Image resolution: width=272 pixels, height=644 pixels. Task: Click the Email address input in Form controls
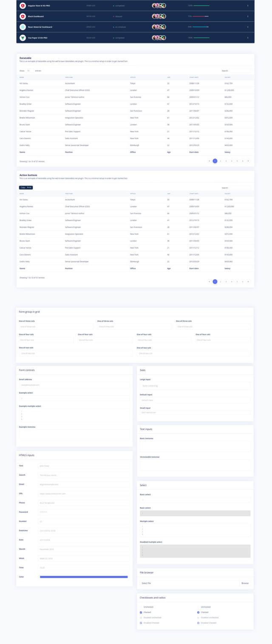pyautogui.click(x=74, y=385)
